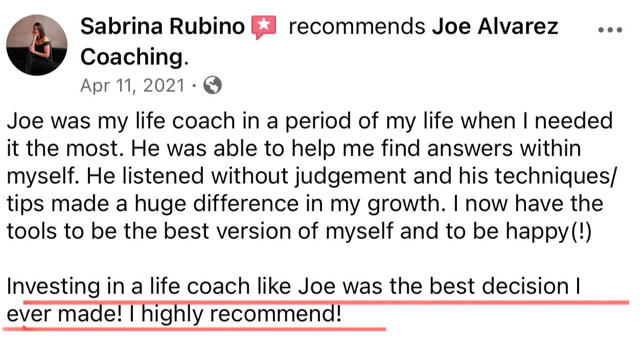Click the word recommends in the header

357,27
